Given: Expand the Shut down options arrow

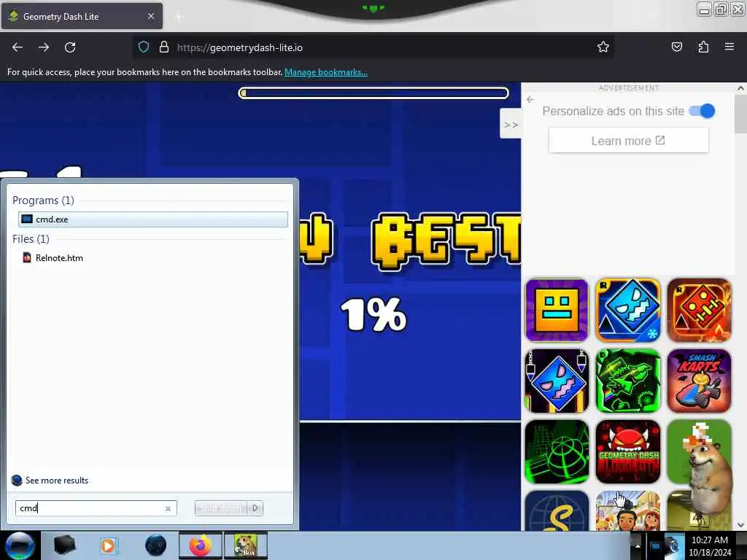Looking at the screenshot, I should [x=255, y=508].
